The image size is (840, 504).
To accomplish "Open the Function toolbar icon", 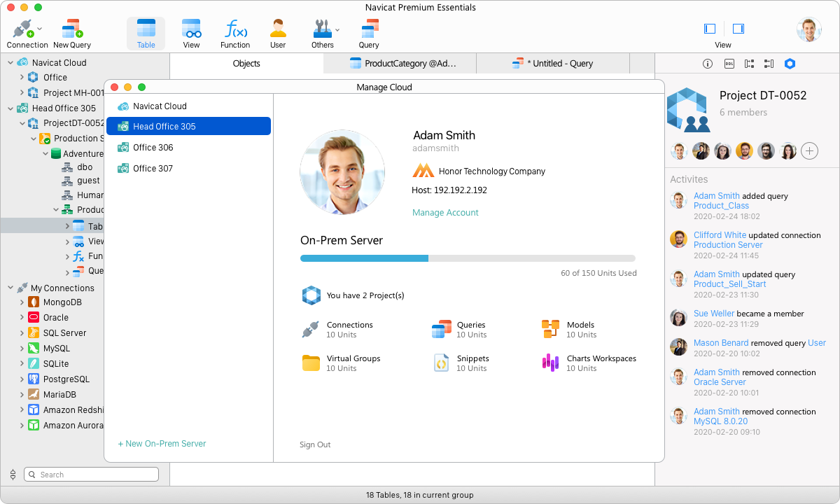I will [235, 34].
